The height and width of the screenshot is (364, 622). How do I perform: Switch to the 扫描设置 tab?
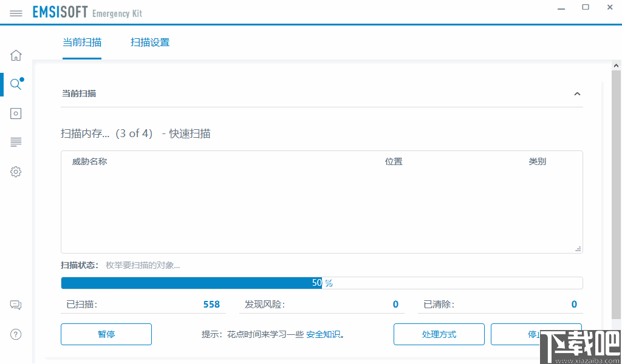pos(150,42)
